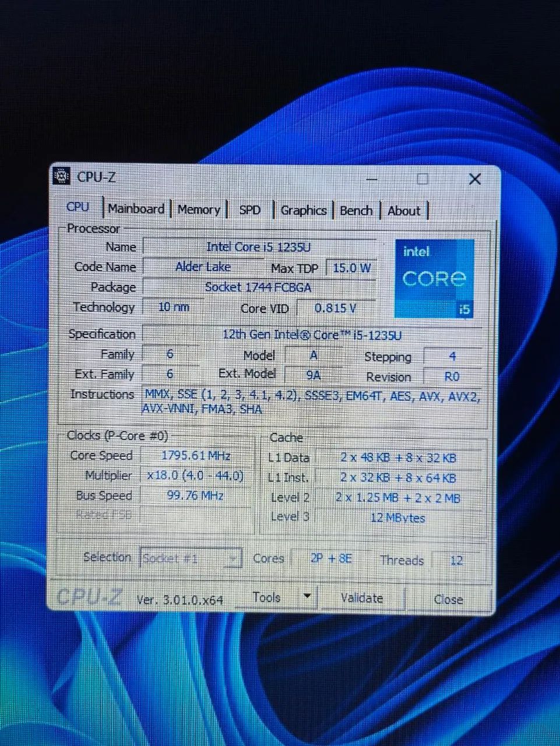Click the Specification field 12th Gen Intel Core
This screenshot has width=560, height=746.
[312, 335]
